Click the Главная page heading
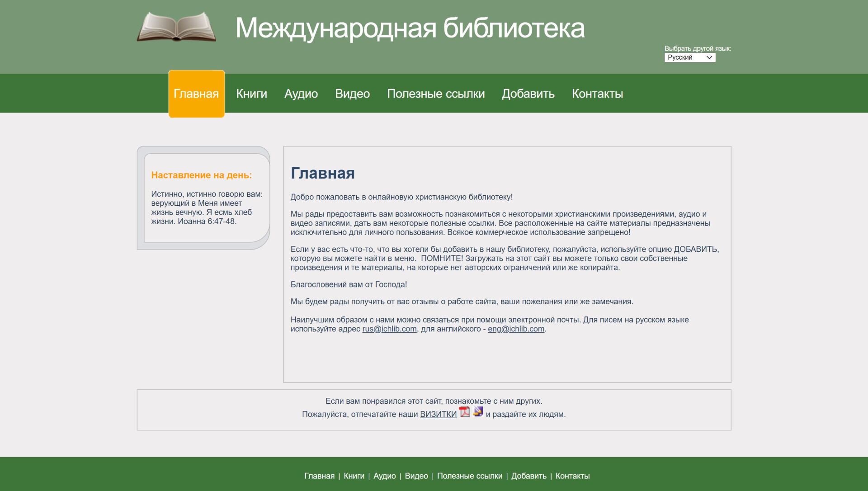Screen dimensions: 868x491 point(322,173)
